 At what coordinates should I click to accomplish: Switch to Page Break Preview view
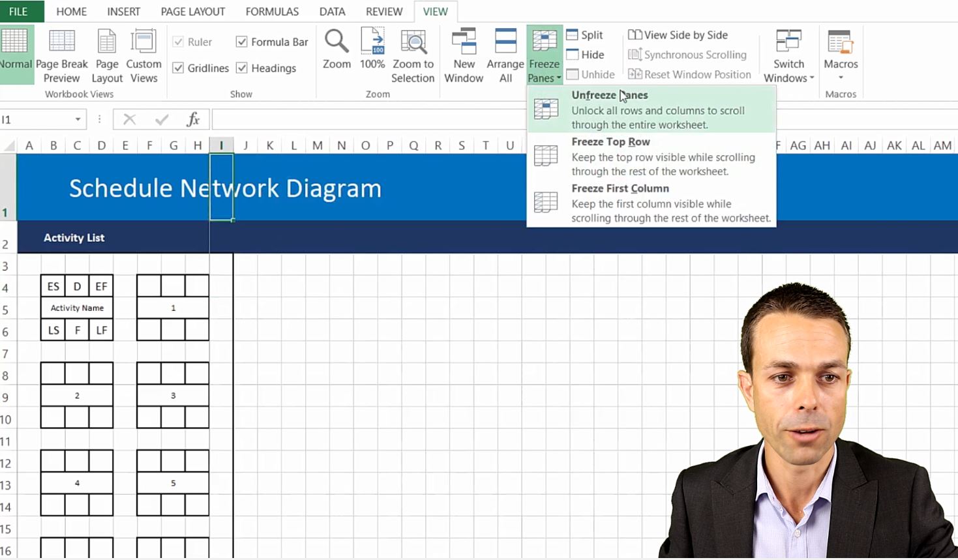tap(61, 56)
